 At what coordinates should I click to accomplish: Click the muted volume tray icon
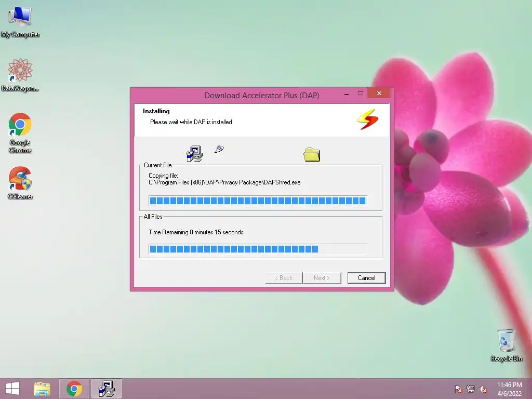click(483, 389)
